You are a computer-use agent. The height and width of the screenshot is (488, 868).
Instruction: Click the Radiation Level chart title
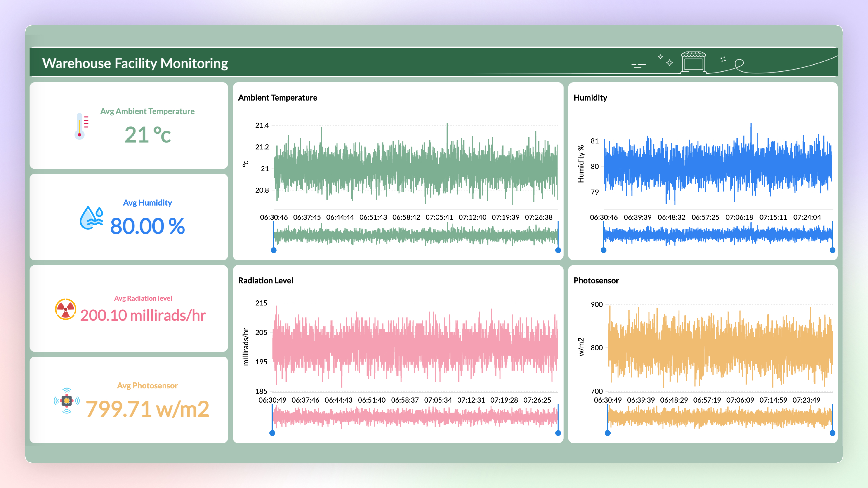266,280
